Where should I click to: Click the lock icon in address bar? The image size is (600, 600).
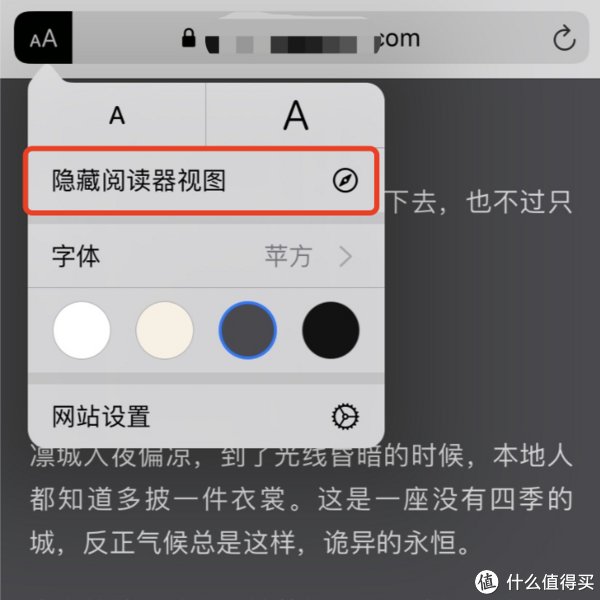coord(188,38)
